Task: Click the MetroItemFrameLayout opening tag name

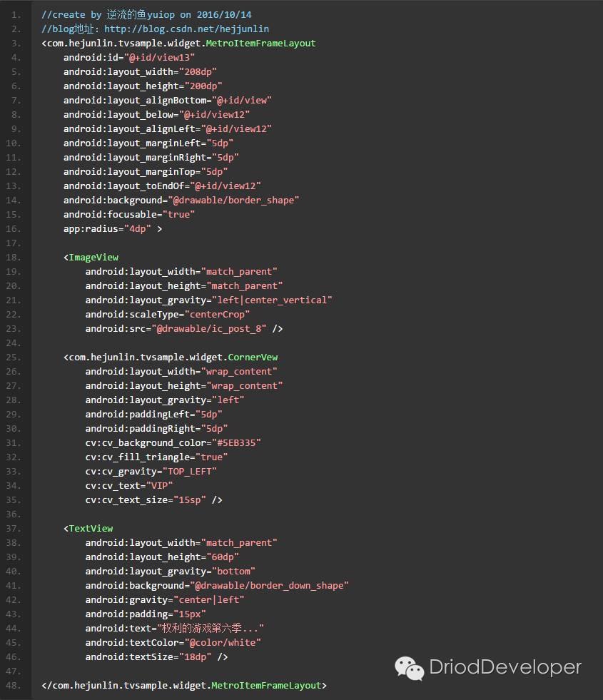Action: click(x=260, y=44)
